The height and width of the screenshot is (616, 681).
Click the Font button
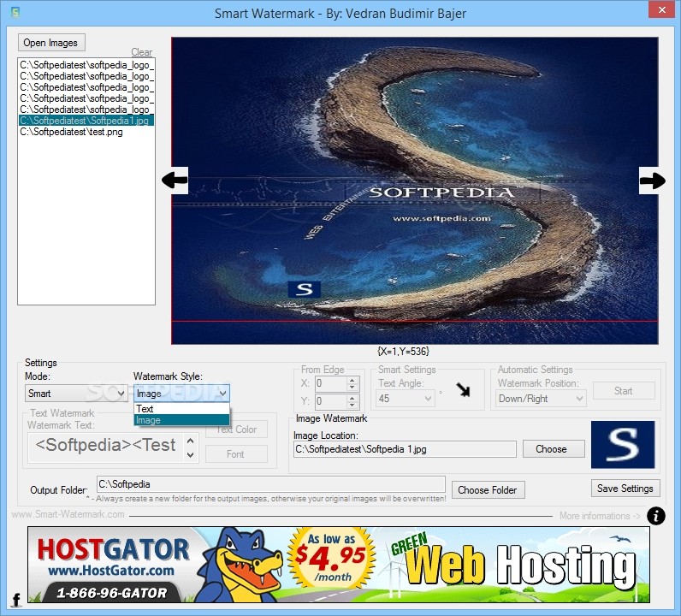(x=237, y=454)
